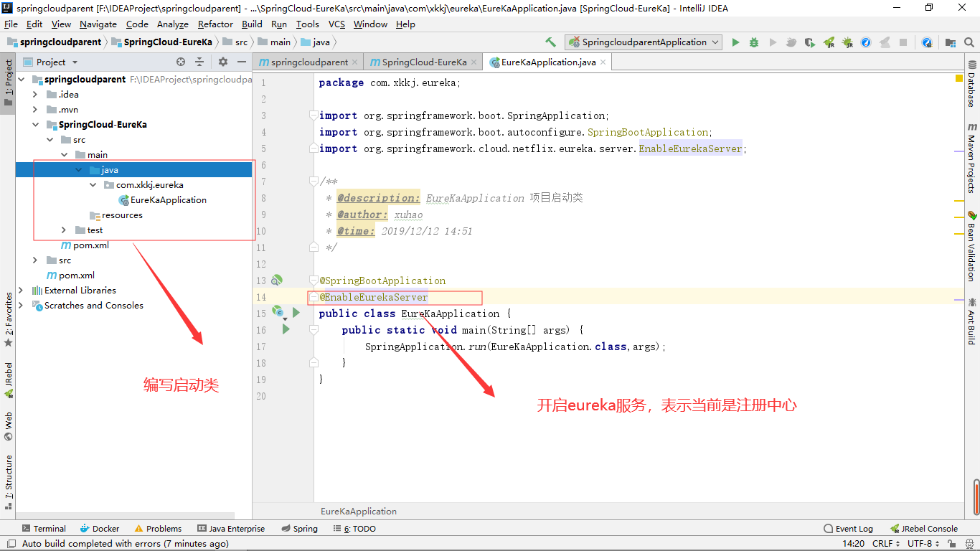The image size is (980, 551).
Task: Click editor vertical scrollbar thumb
Action: (976, 498)
